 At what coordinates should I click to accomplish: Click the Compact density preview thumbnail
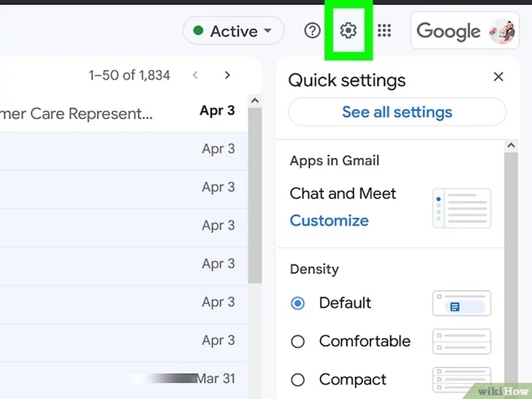tap(461, 380)
